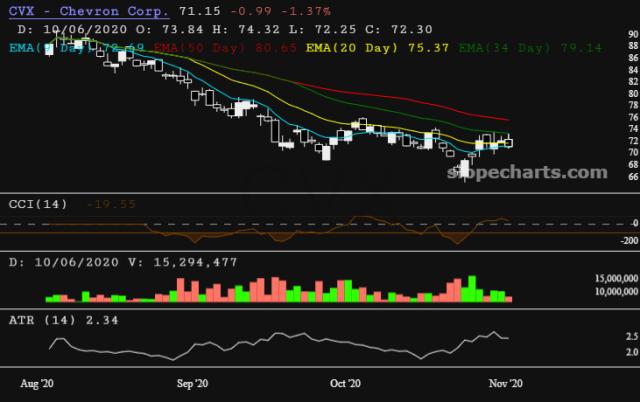640x402 pixels.
Task: Click the Sep '20 date axis label
Action: [192, 383]
